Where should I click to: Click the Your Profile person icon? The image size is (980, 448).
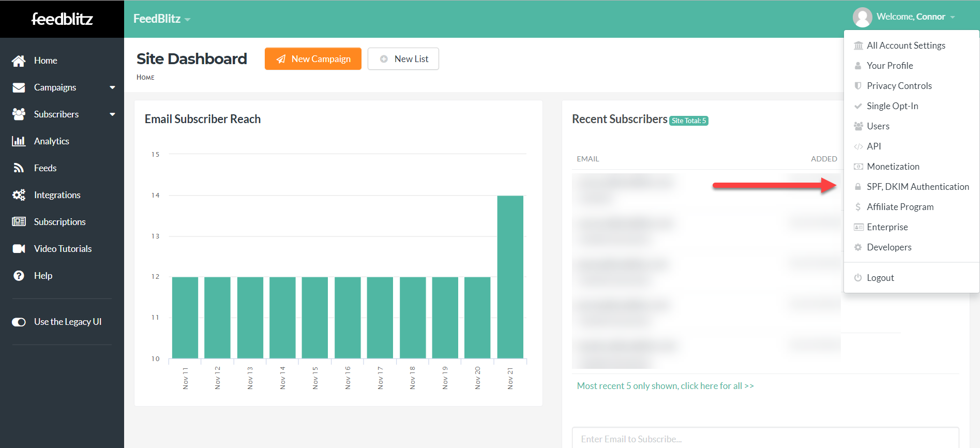coord(858,66)
